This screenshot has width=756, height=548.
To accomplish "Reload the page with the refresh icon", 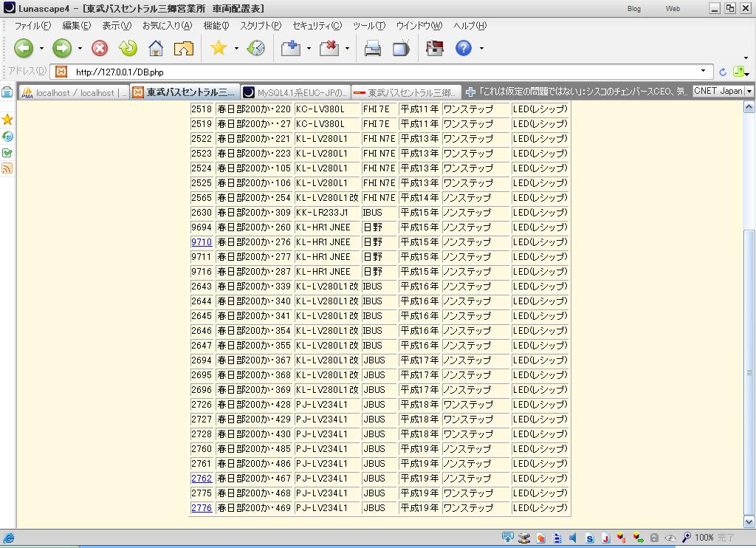I will (128, 48).
